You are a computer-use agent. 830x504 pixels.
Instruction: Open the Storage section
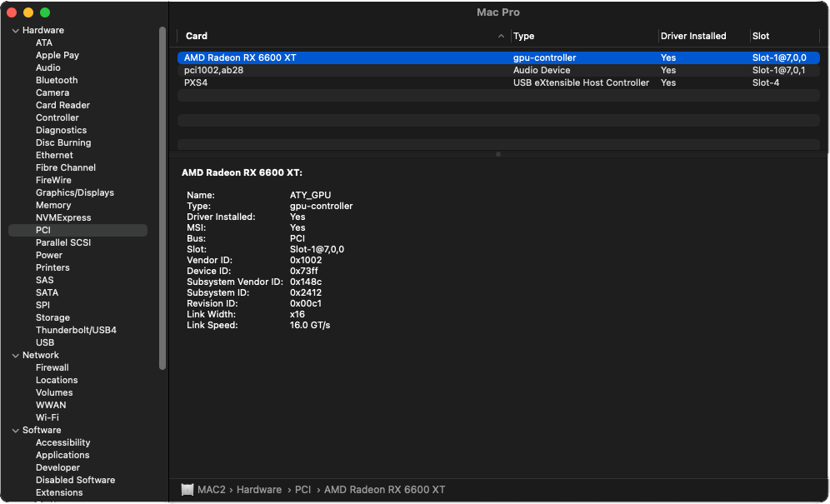coord(53,317)
